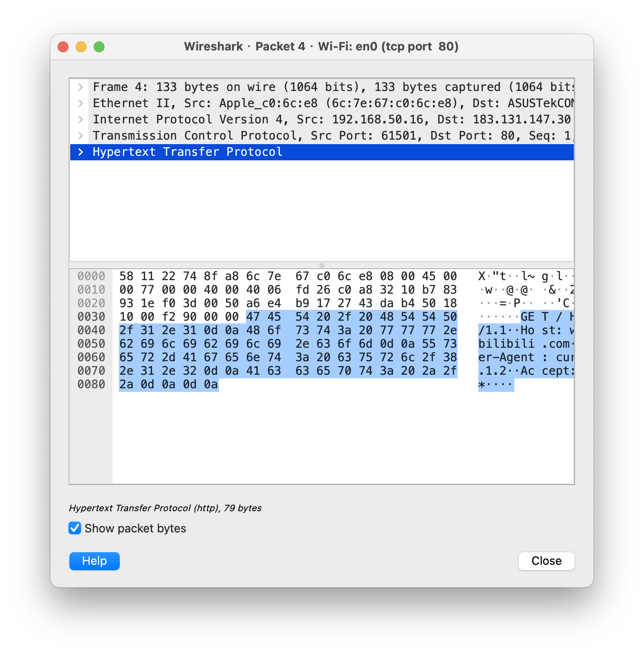This screenshot has height=654, width=644.
Task: Click offset 0030 in hex pane
Action: pyautogui.click(x=91, y=317)
